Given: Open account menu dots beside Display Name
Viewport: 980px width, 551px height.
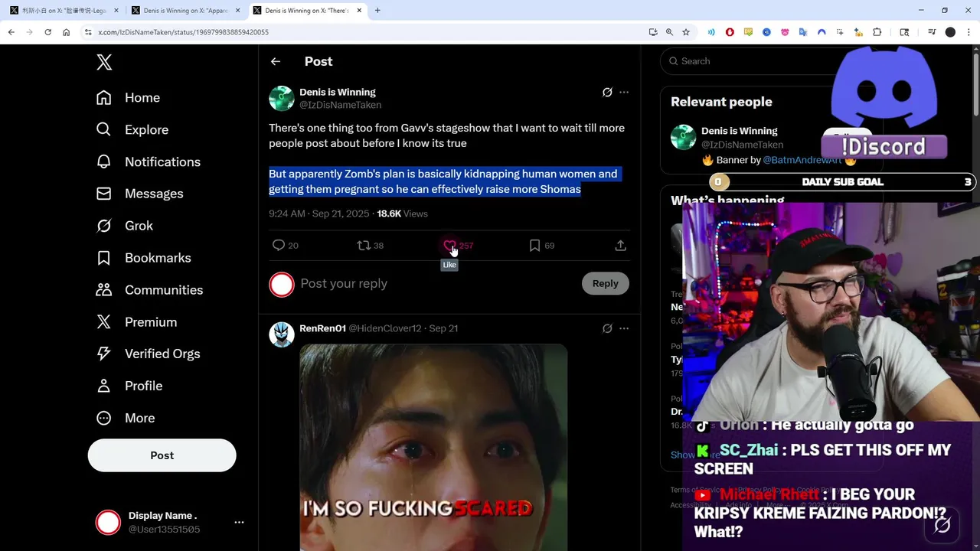Looking at the screenshot, I should (239, 522).
